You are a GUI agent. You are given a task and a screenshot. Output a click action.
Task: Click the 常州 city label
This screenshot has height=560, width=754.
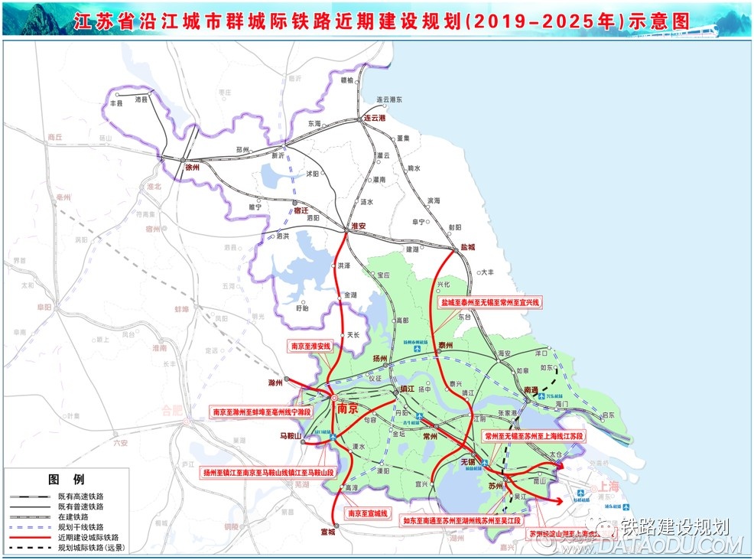pyautogui.click(x=430, y=436)
